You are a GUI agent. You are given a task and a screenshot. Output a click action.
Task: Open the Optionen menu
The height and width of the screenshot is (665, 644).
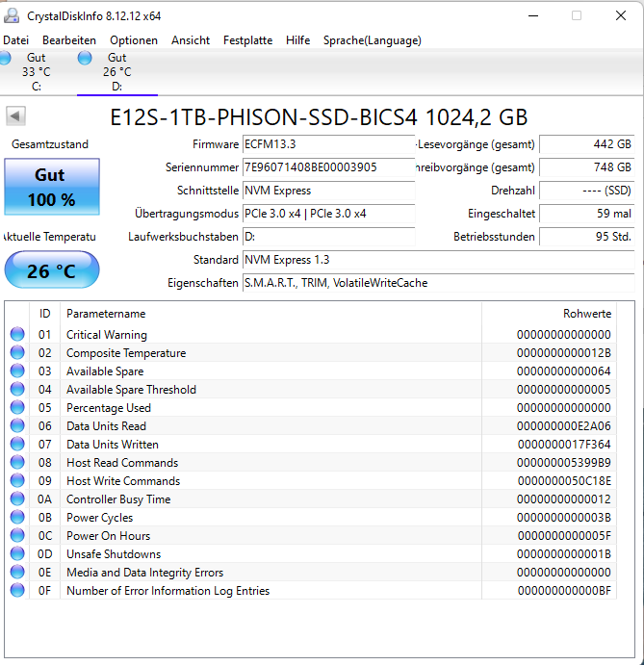tap(134, 40)
